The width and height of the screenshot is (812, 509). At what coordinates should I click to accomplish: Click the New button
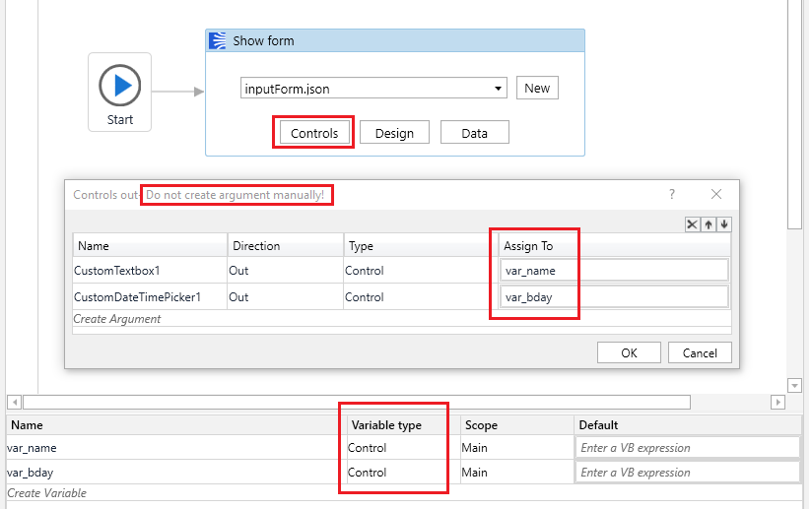pos(537,88)
